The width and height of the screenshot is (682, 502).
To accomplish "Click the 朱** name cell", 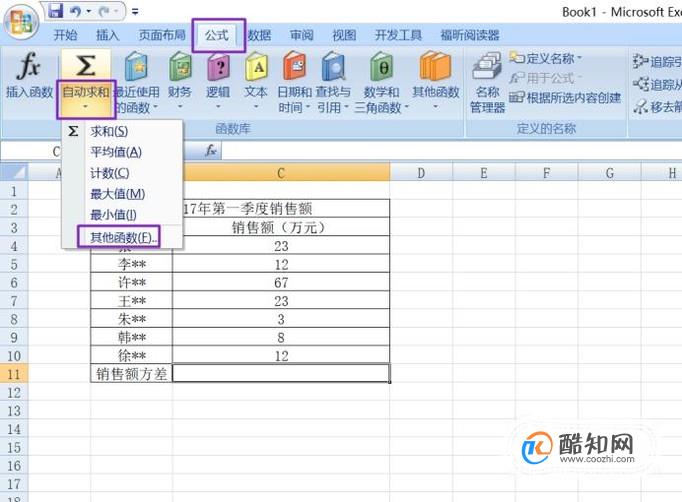I will 131,319.
